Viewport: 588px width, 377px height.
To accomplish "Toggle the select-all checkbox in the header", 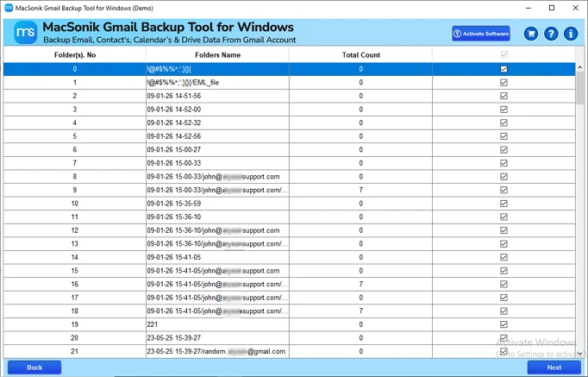I will coord(504,54).
